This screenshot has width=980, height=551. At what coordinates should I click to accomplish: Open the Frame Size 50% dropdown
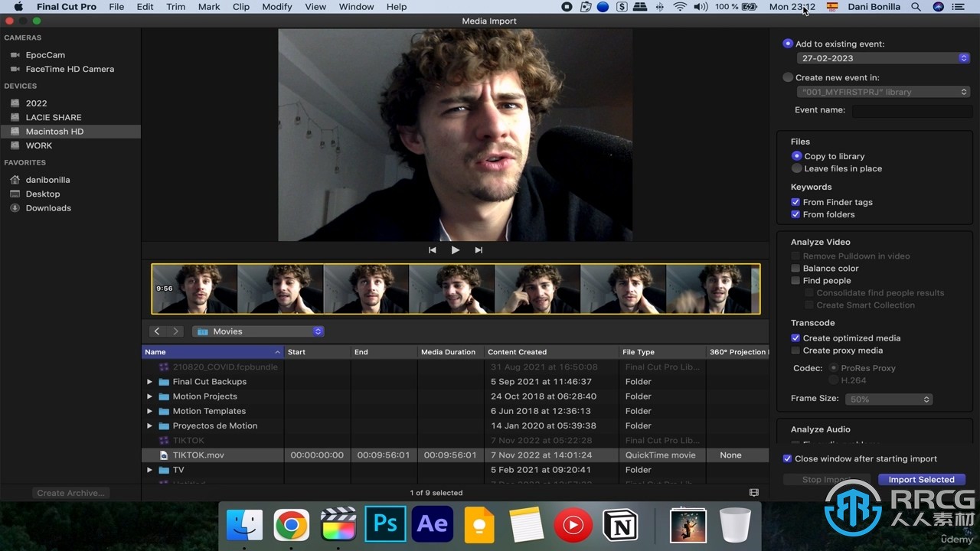coord(888,399)
